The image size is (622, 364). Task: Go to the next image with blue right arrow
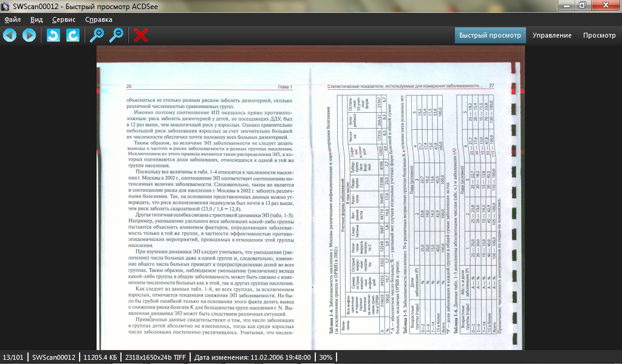coord(29,35)
